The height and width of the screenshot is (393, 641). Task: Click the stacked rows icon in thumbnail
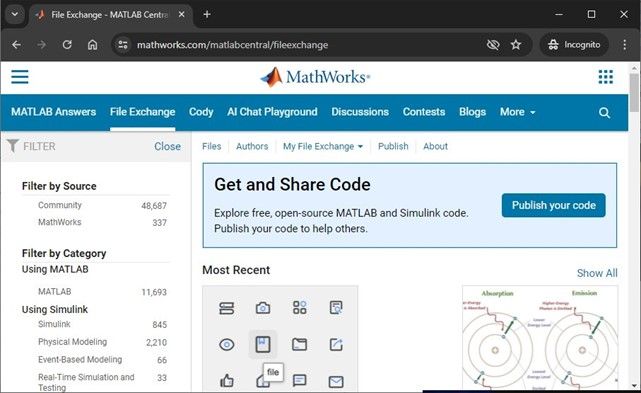click(x=226, y=308)
